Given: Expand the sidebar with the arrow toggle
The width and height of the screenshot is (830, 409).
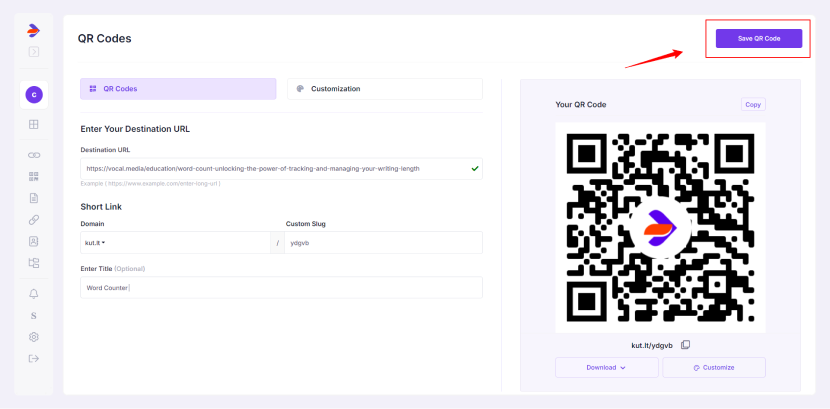Looking at the screenshot, I should click(x=34, y=52).
